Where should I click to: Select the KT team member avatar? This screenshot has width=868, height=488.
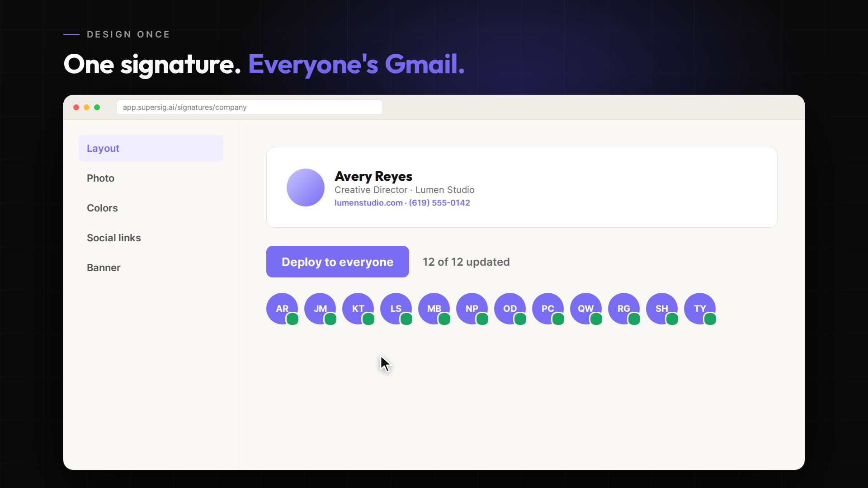tap(358, 309)
